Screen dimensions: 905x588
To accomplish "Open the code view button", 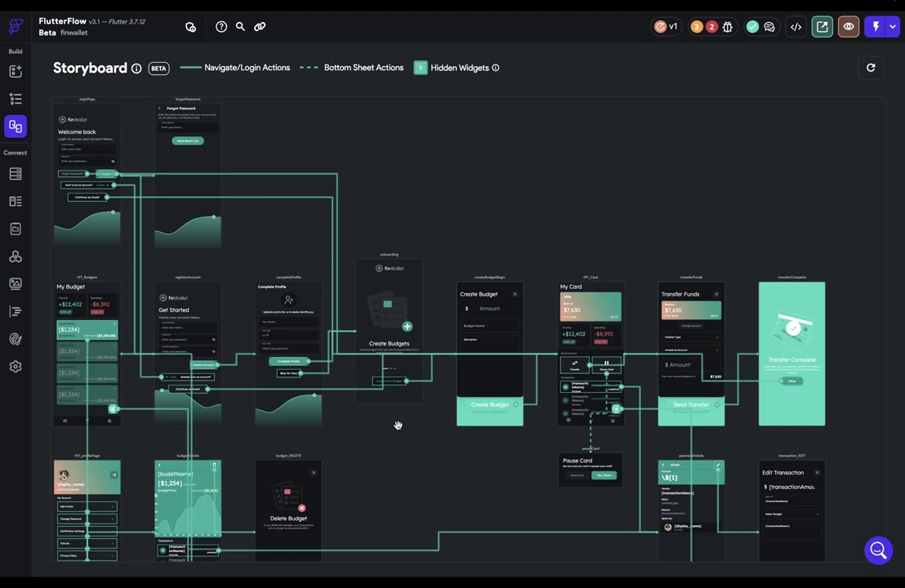I will coord(796,27).
